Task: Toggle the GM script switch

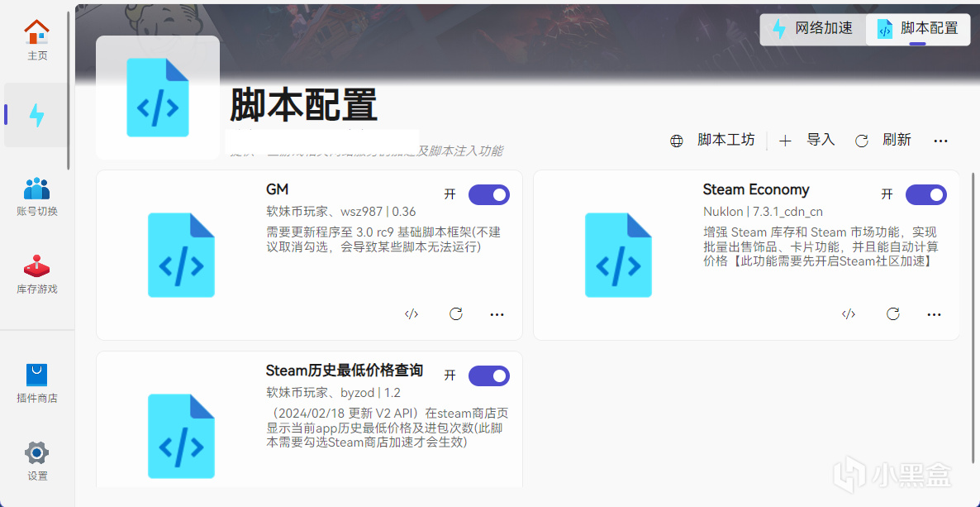Action: pos(488,194)
